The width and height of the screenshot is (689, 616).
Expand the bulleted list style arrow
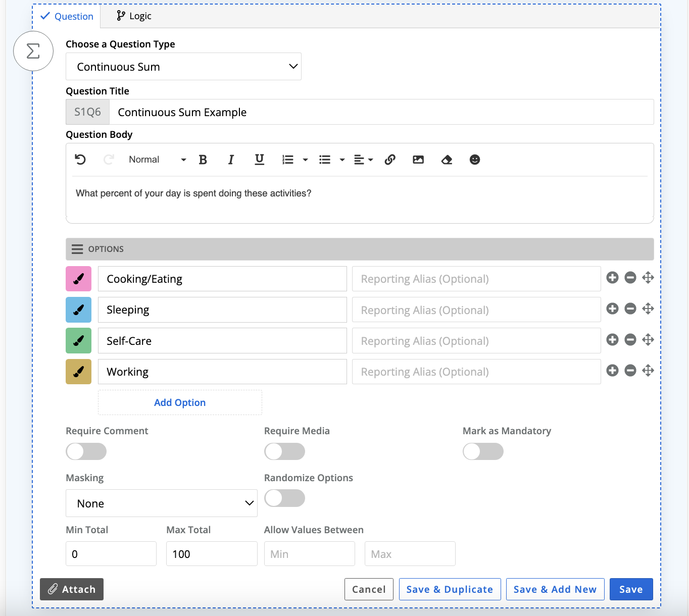[x=342, y=160]
